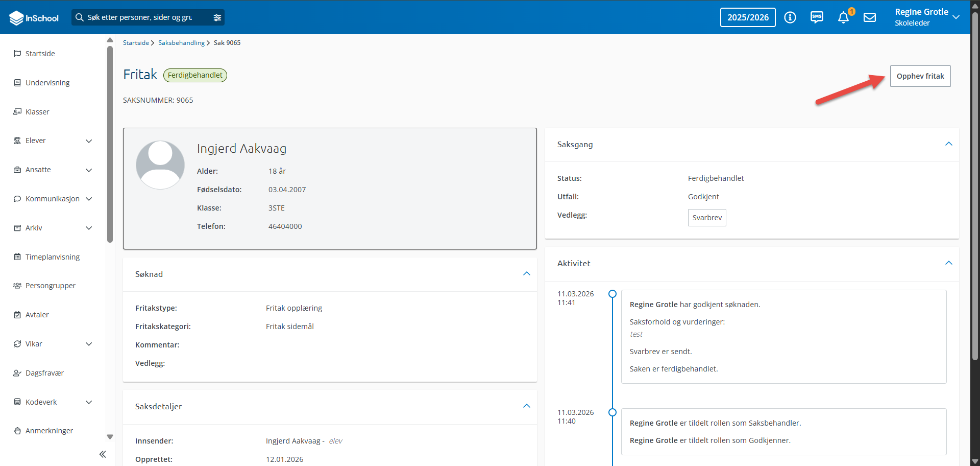Click the Godkjent outcome value

pos(703,197)
